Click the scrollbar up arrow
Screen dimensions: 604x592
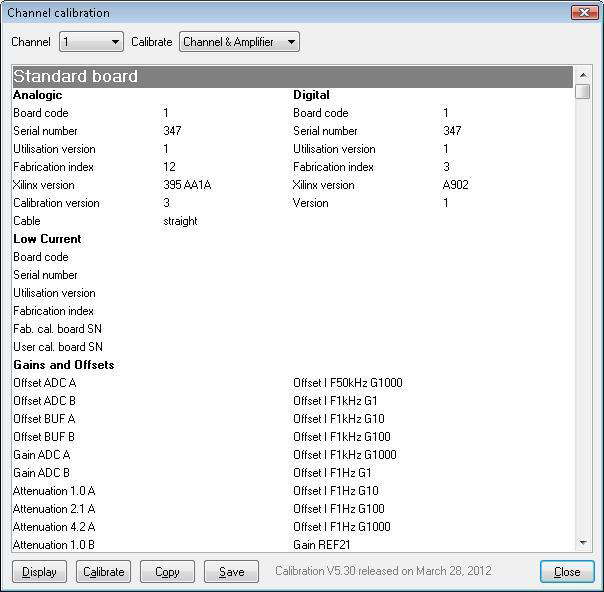pos(583,75)
